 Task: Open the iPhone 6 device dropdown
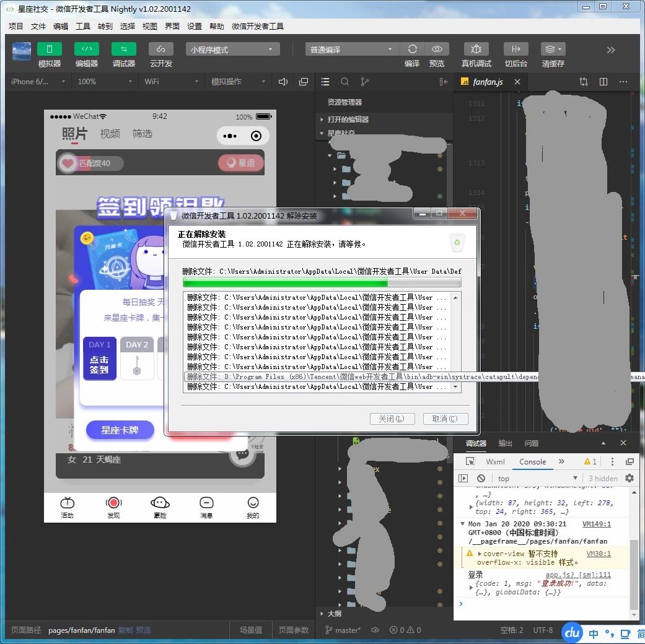click(38, 81)
